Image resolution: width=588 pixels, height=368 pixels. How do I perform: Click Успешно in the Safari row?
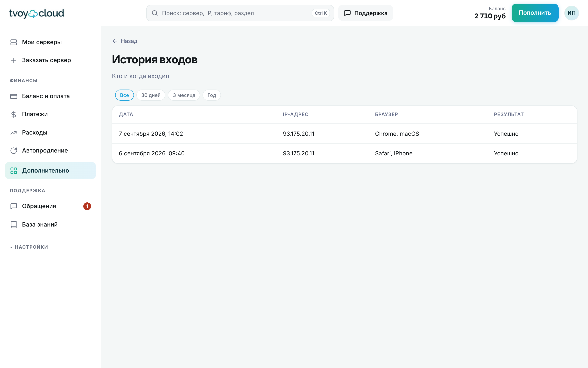(506, 154)
